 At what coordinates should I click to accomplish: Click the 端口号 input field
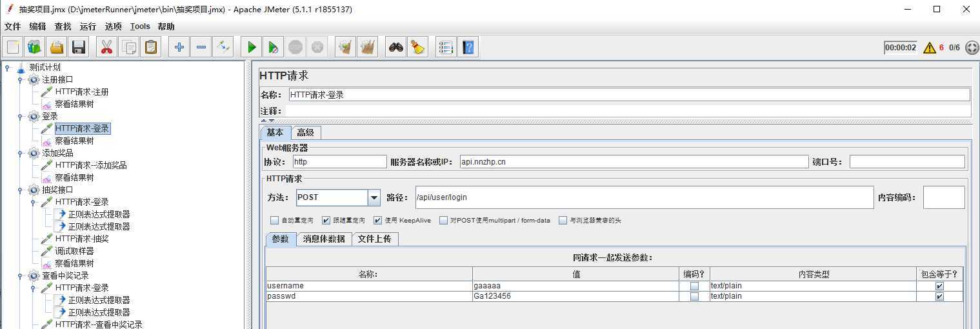[x=907, y=162]
